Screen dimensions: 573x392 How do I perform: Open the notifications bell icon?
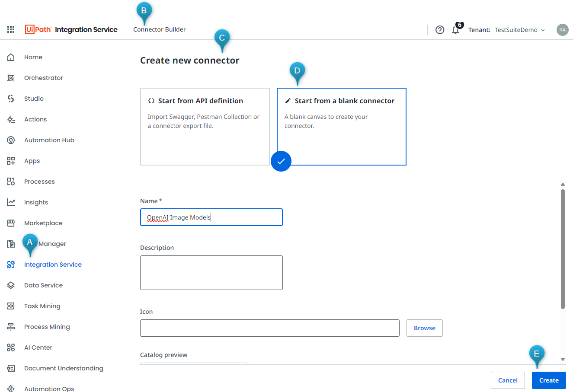pos(455,30)
